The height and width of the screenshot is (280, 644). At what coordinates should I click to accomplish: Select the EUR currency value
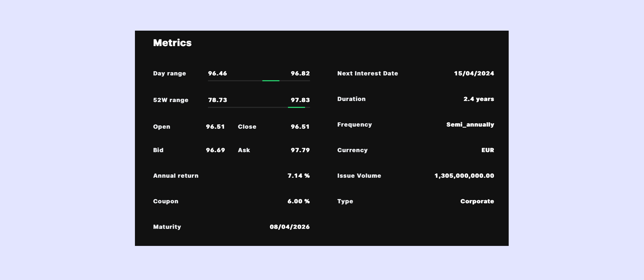488,150
